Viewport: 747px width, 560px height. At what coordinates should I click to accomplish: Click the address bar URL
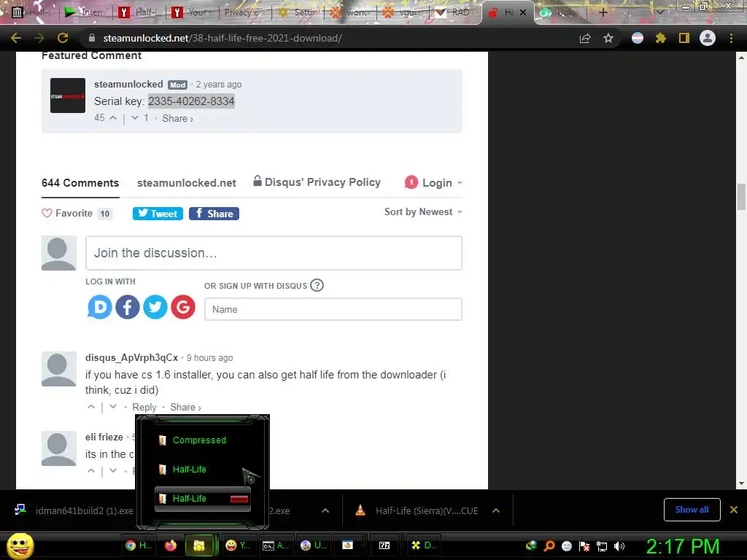(x=222, y=38)
